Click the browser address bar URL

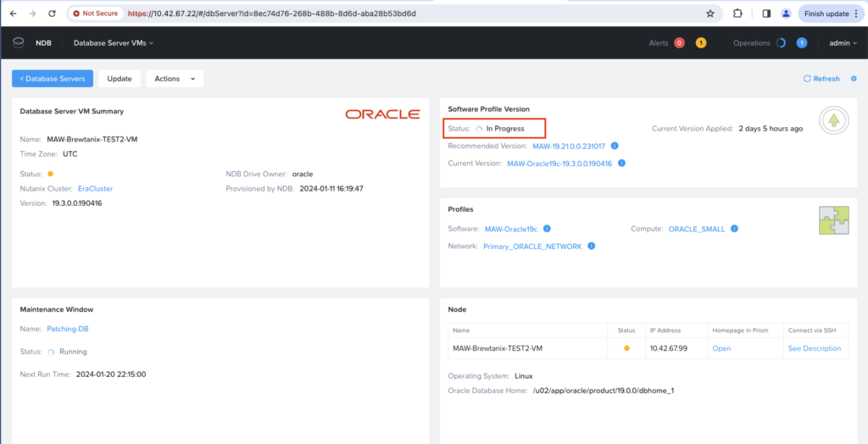(x=271, y=14)
